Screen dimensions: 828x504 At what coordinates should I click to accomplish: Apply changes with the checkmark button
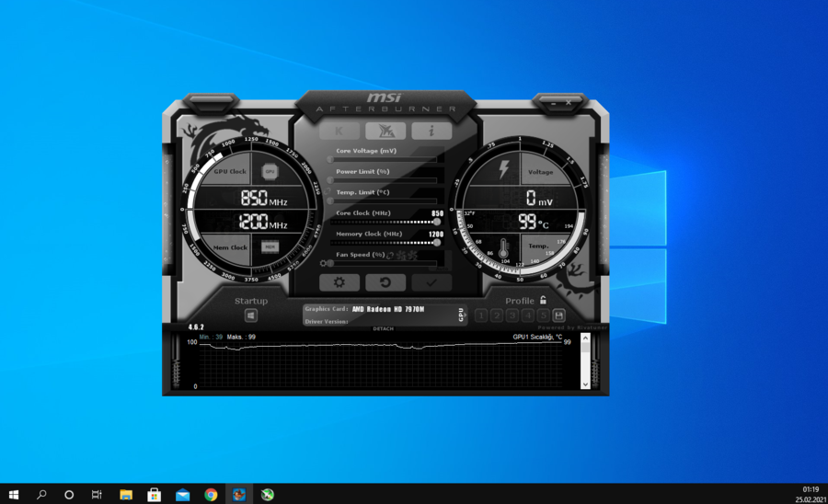point(431,282)
